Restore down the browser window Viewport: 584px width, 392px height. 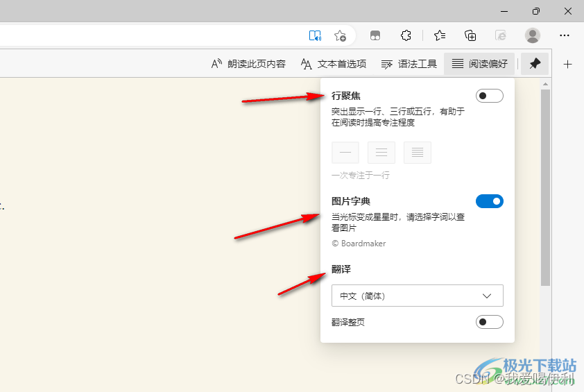coord(536,11)
